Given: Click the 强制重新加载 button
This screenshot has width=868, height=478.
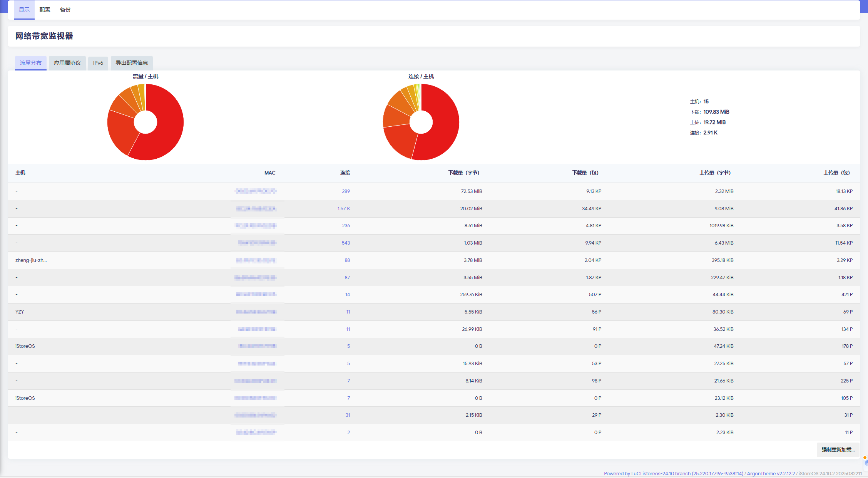Looking at the screenshot, I should point(838,449).
